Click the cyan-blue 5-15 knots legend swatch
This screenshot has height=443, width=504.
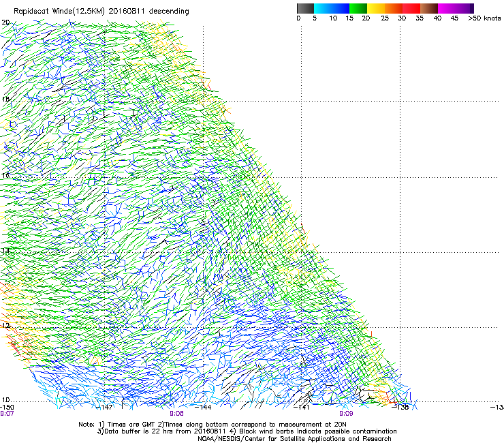pyautogui.click(x=332, y=8)
